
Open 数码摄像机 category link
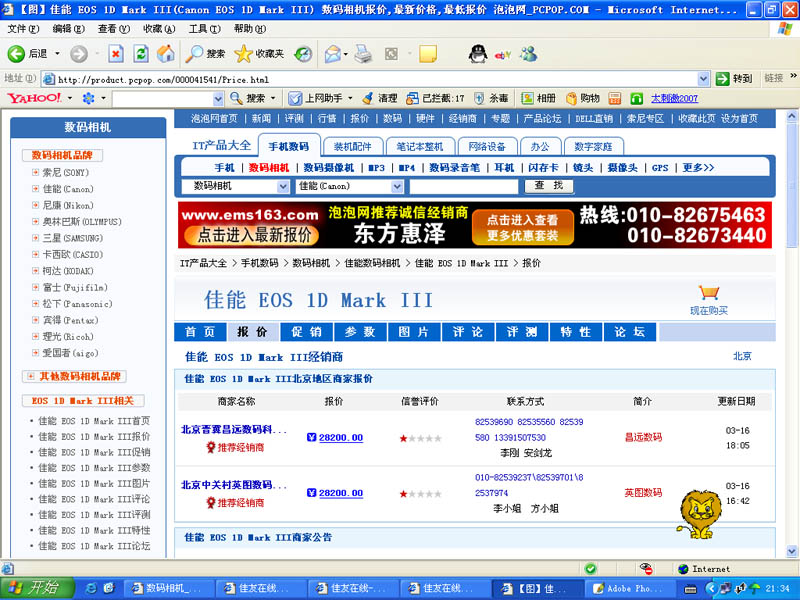(329, 167)
